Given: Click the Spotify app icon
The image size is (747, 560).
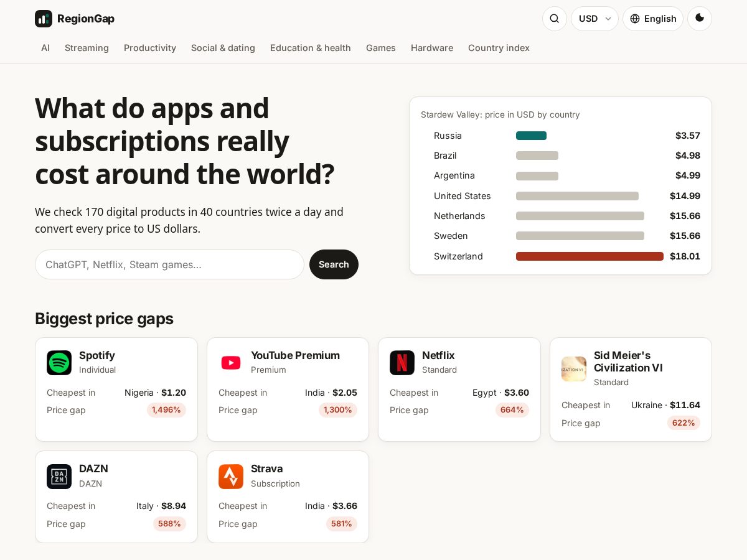Looking at the screenshot, I should tap(59, 363).
